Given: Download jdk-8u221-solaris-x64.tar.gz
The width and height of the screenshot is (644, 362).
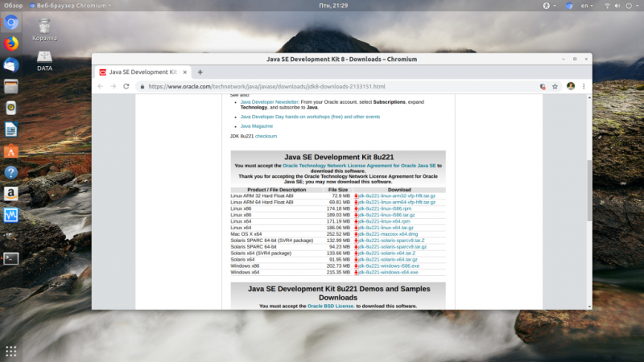Looking at the screenshot, I should pos(388,259).
